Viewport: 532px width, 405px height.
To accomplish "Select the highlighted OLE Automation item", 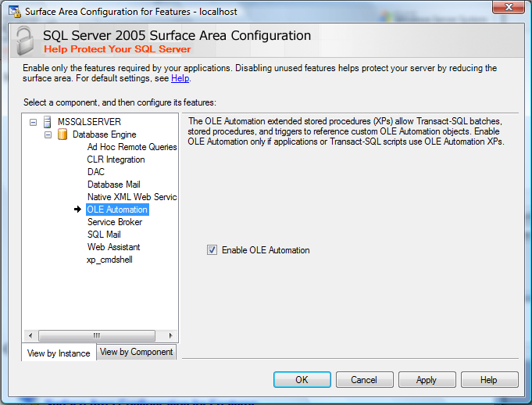I will [117, 210].
